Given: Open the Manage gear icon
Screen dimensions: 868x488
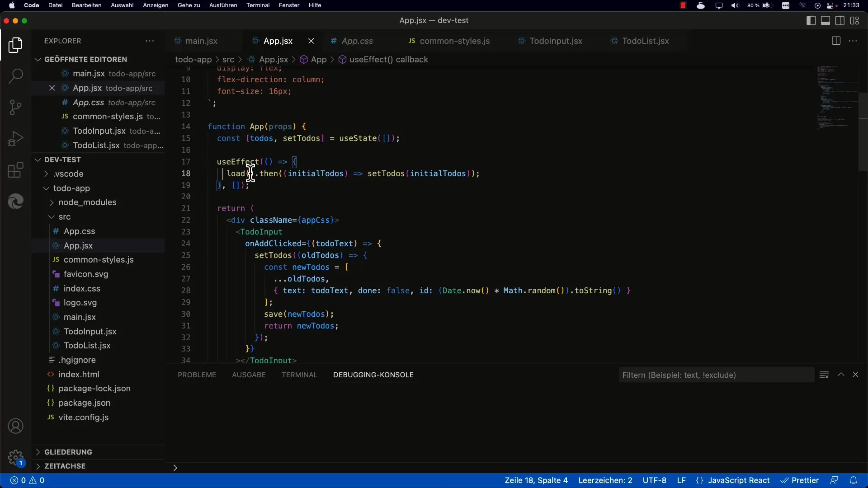Looking at the screenshot, I should [15, 457].
